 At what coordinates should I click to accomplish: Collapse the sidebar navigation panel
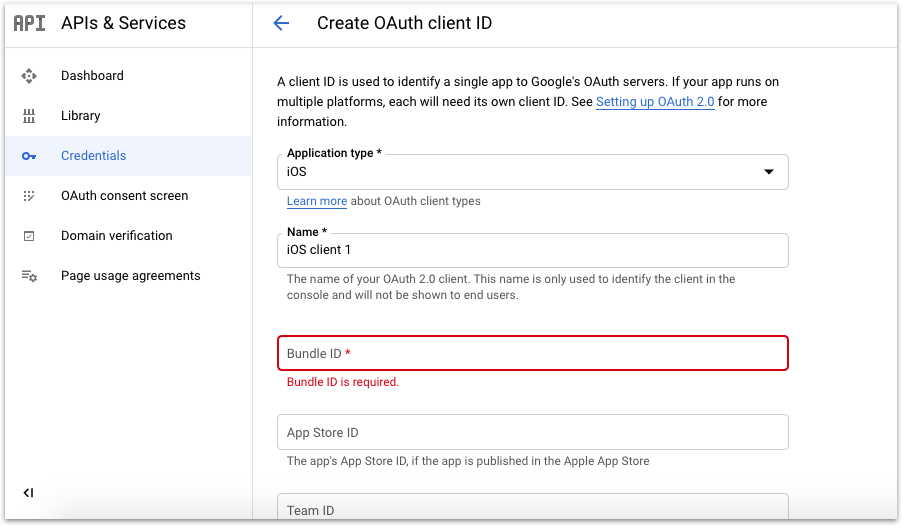tap(28, 493)
